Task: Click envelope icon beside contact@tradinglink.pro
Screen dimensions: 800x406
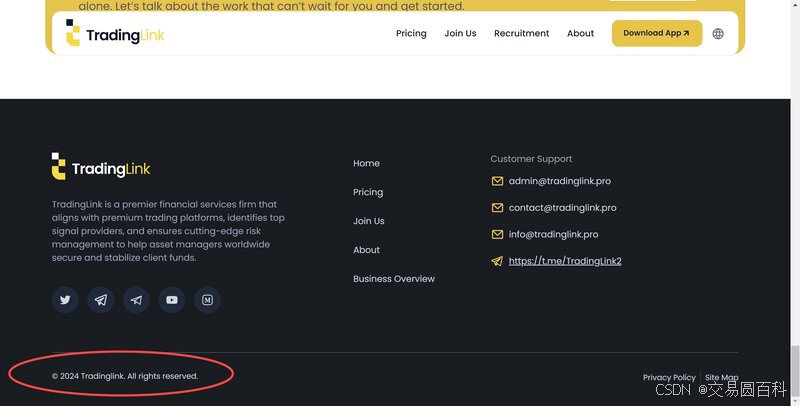Action: (497, 208)
